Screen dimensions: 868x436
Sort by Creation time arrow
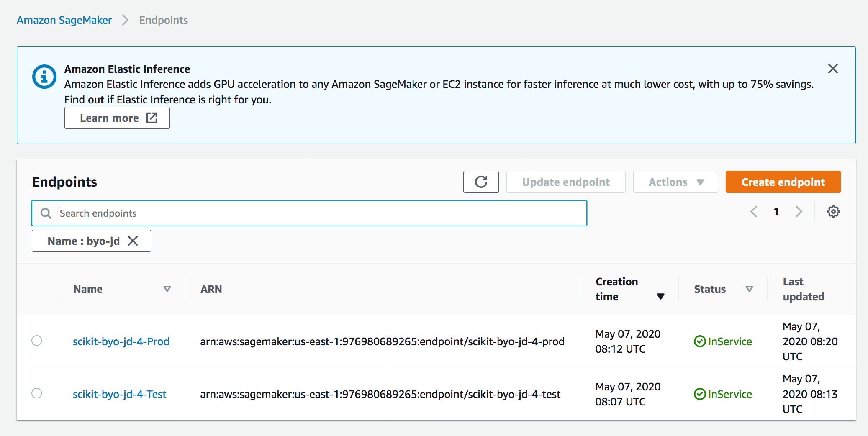tap(660, 297)
